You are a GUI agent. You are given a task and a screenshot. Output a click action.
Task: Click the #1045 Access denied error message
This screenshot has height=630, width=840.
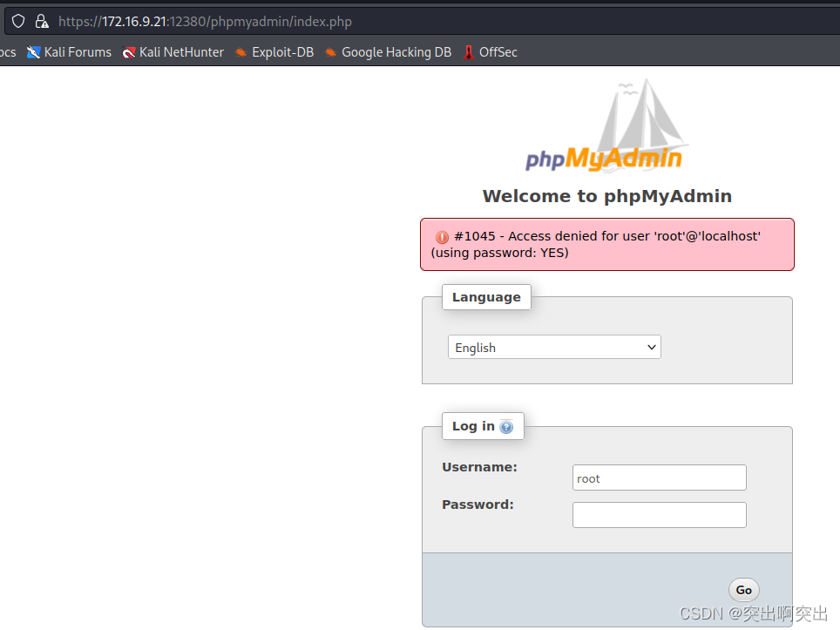[x=607, y=244]
